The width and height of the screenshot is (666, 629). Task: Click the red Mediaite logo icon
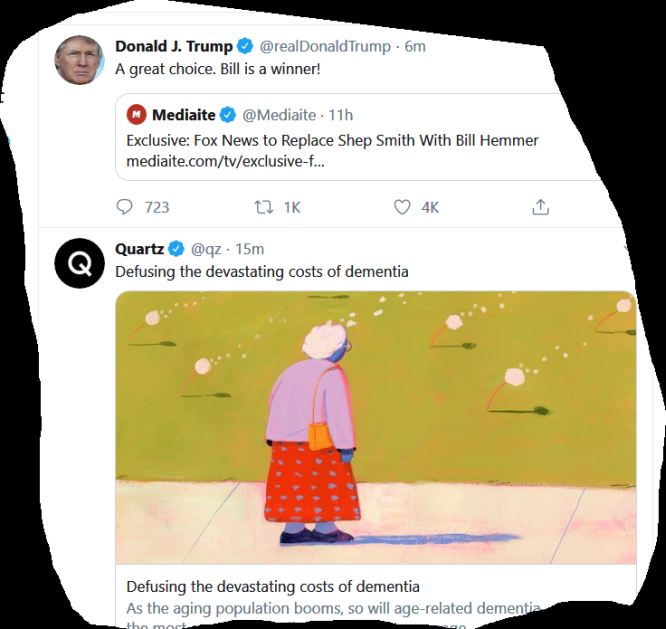point(136,115)
